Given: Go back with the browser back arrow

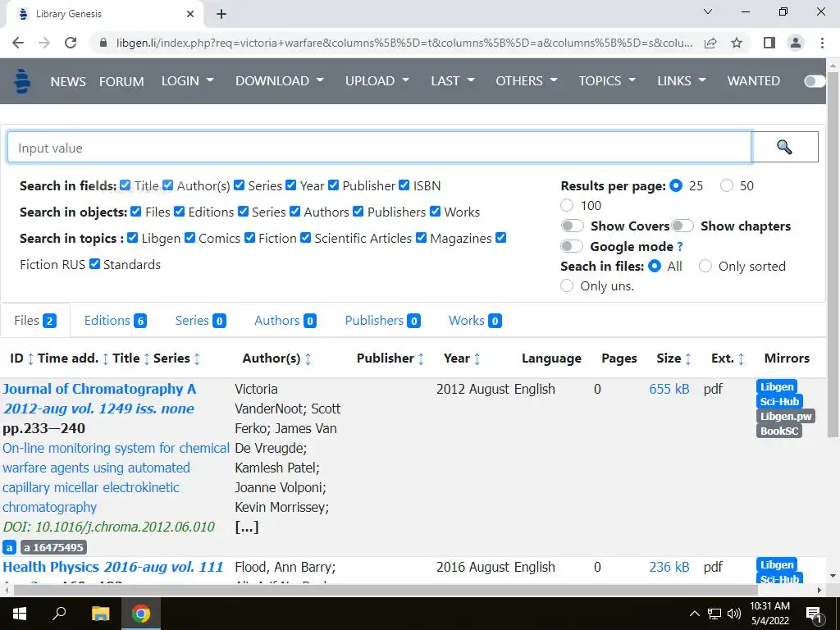Looking at the screenshot, I should coord(18,43).
